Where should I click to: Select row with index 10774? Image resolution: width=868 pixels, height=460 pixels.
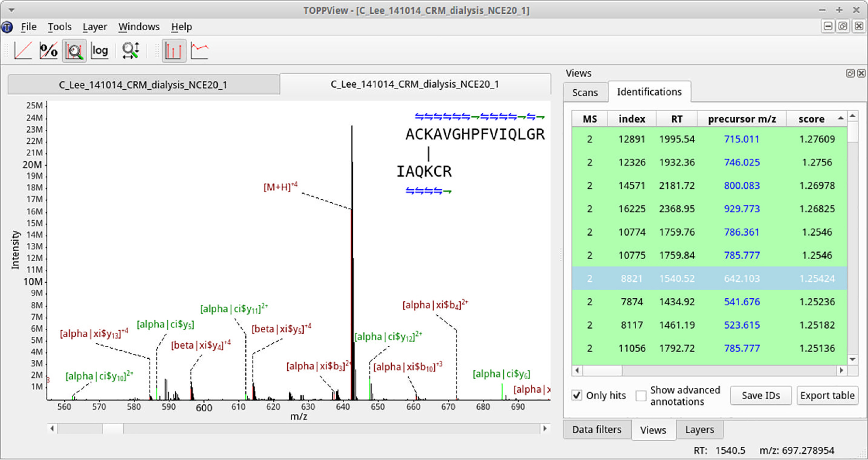[709, 232]
